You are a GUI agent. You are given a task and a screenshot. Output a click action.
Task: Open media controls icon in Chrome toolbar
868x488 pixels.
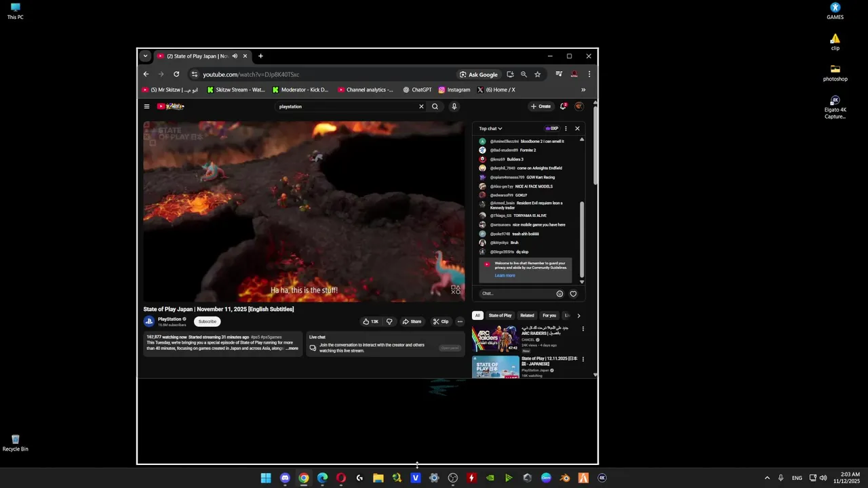click(x=559, y=75)
